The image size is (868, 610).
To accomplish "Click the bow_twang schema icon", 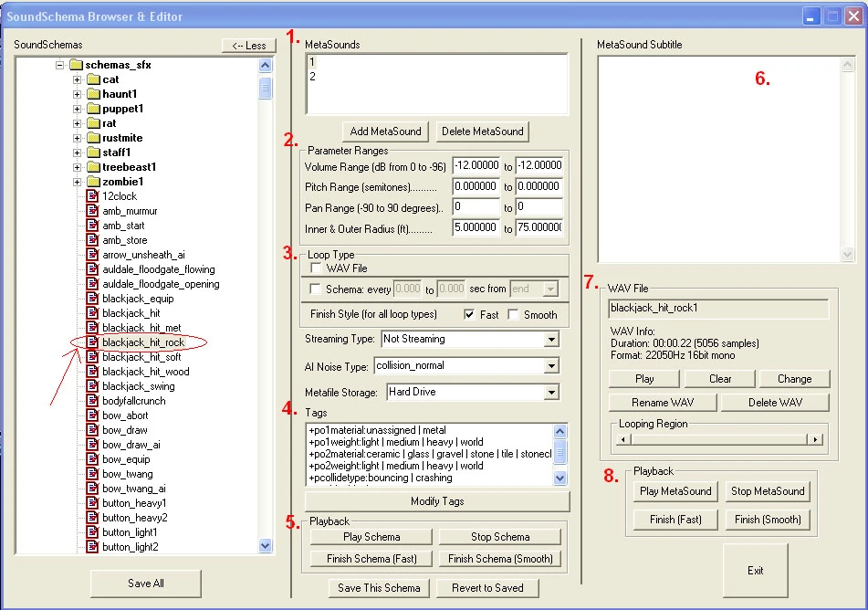I will tap(92, 474).
